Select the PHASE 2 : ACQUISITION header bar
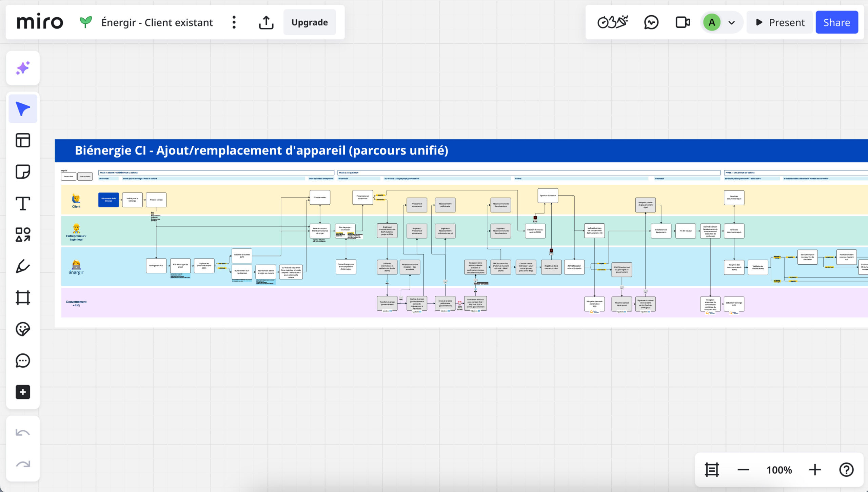Viewport: 868px width, 492px height. [529, 173]
